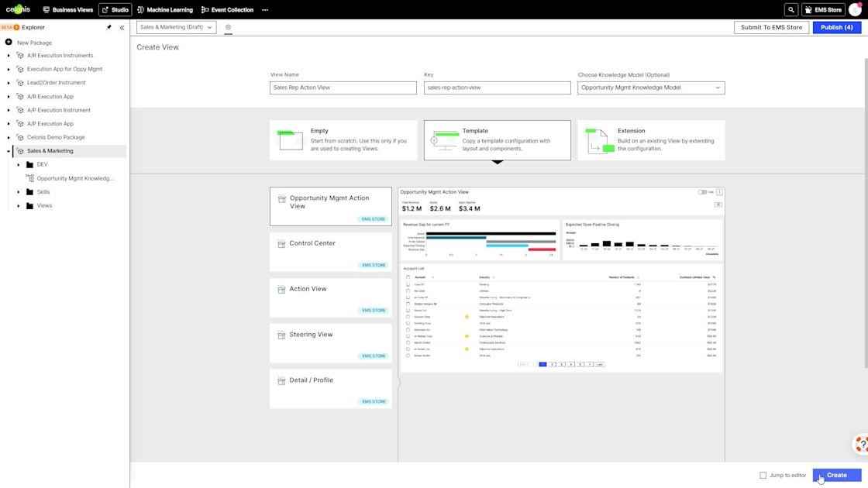This screenshot has height=488, width=868.
Task: Open the help lifebuoy icon
Action: click(861, 445)
